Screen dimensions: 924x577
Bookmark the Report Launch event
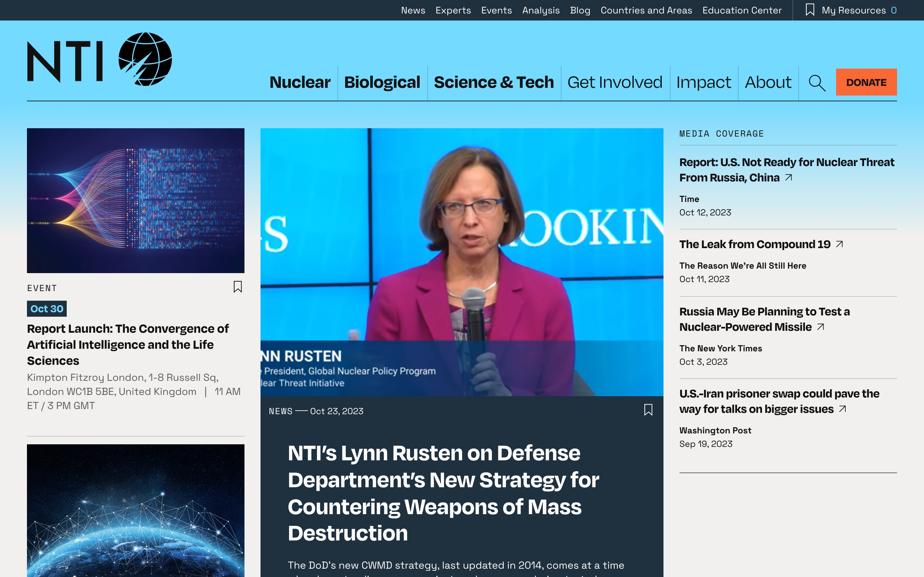point(237,287)
